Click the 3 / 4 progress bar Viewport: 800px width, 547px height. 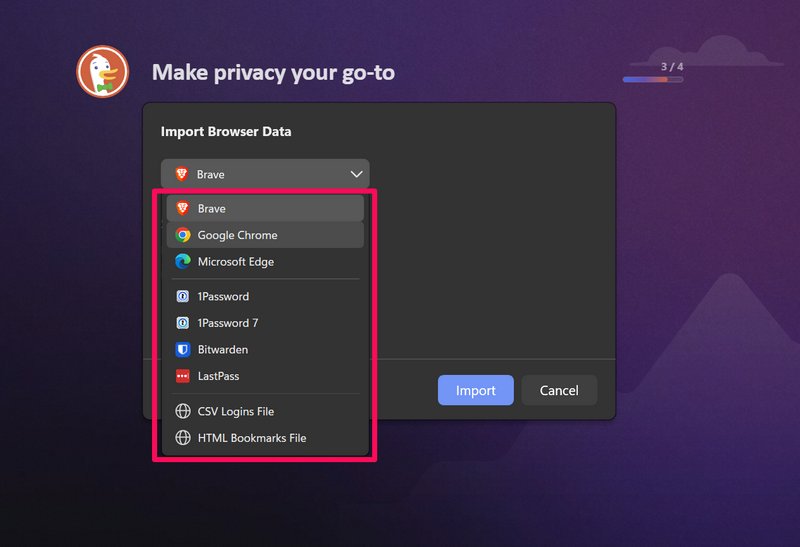652,79
